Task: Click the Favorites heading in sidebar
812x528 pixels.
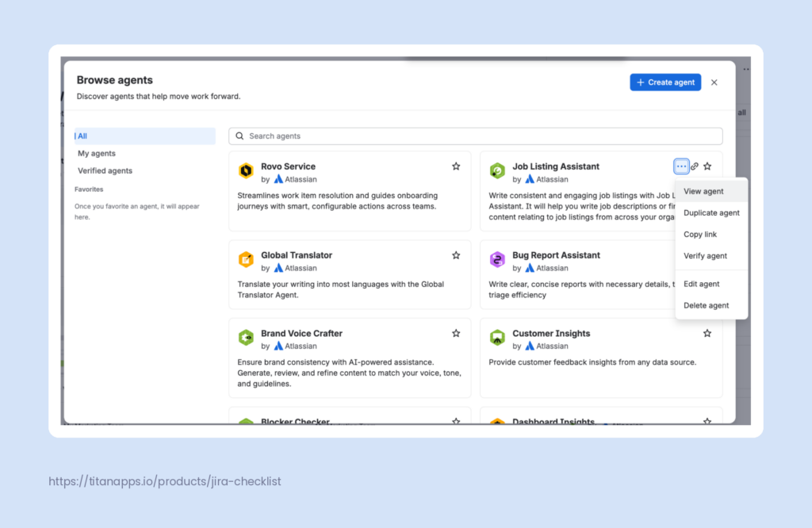Action: pos(89,189)
